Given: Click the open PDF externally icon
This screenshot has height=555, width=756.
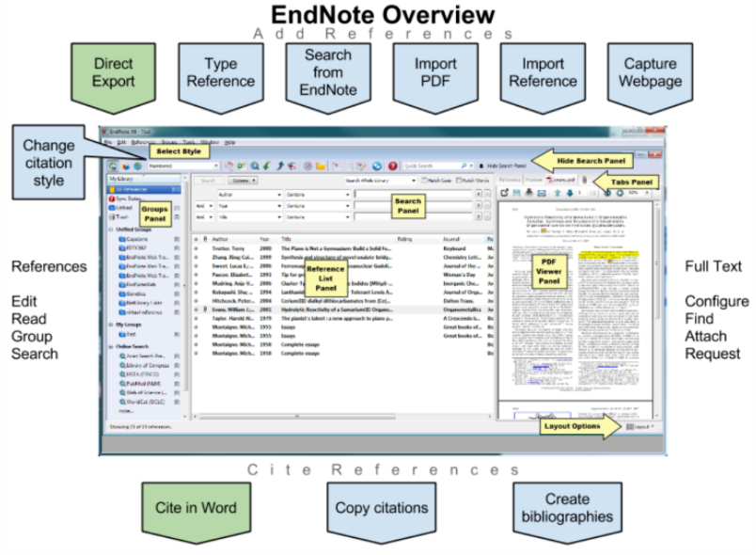Looking at the screenshot, I should (x=504, y=193).
